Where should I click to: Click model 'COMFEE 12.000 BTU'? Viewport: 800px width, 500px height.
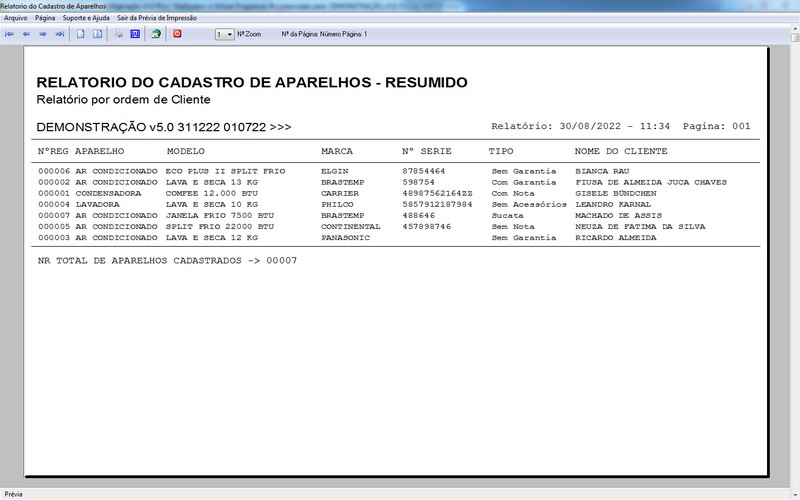(212, 193)
